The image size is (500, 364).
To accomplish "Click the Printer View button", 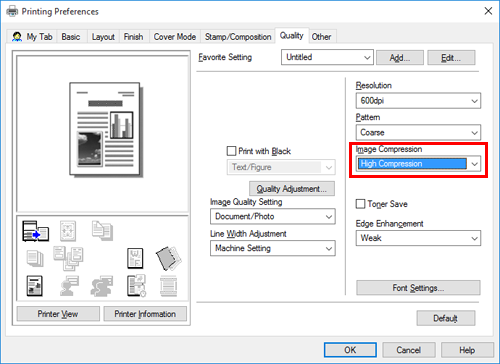I will (x=58, y=314).
